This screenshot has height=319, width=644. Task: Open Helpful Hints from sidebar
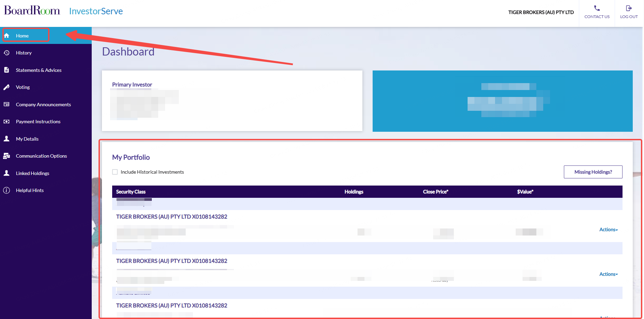click(46, 190)
